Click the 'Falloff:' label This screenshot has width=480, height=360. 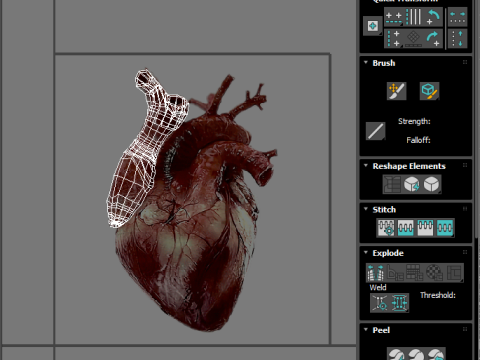pos(418,140)
